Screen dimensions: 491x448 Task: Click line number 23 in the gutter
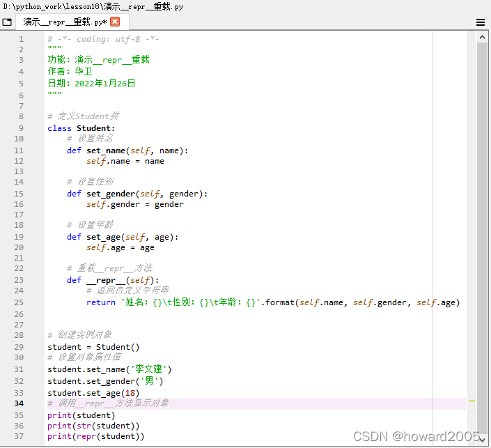(x=19, y=280)
